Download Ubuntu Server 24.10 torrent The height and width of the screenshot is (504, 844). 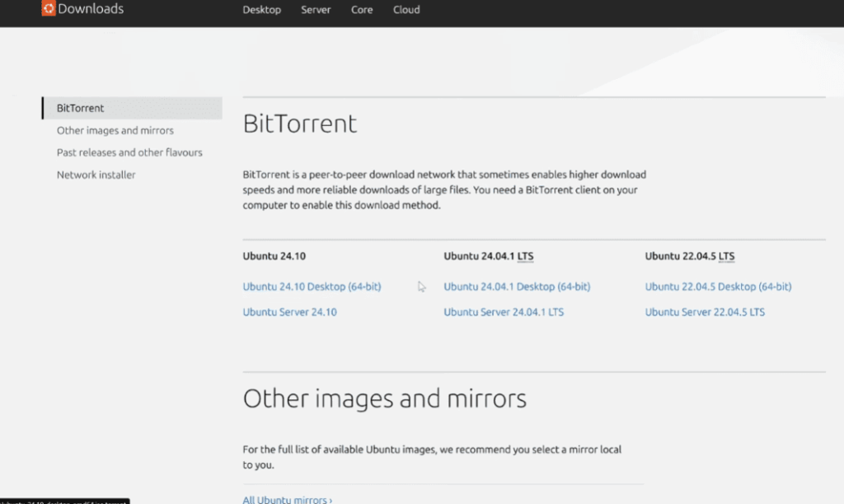289,312
